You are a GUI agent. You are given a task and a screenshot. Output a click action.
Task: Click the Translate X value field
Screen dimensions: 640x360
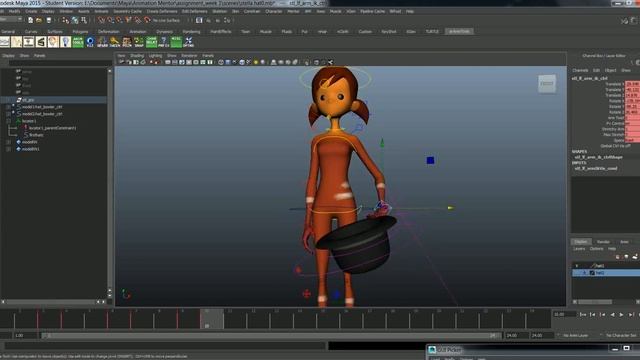tap(632, 84)
